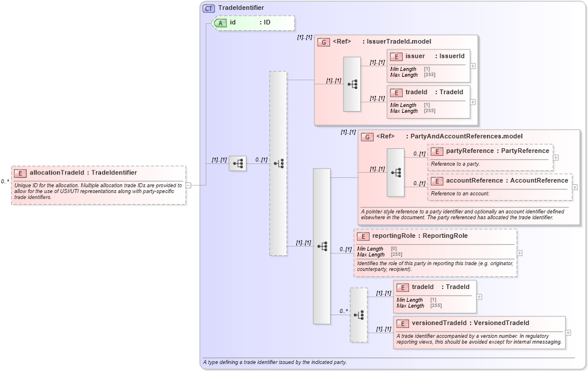Click the attribute icon beside id : ID
Viewport: 588px width, 371px height.
tap(220, 23)
